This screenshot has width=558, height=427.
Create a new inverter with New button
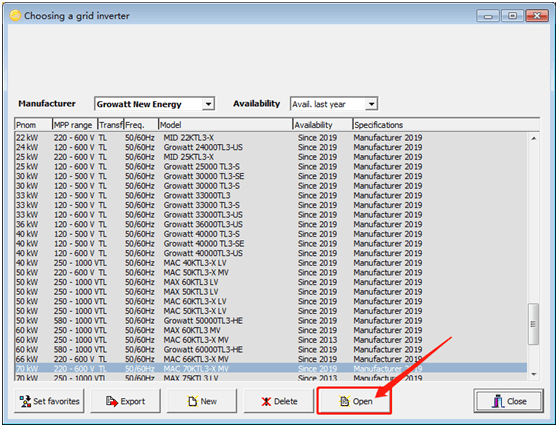(202, 401)
